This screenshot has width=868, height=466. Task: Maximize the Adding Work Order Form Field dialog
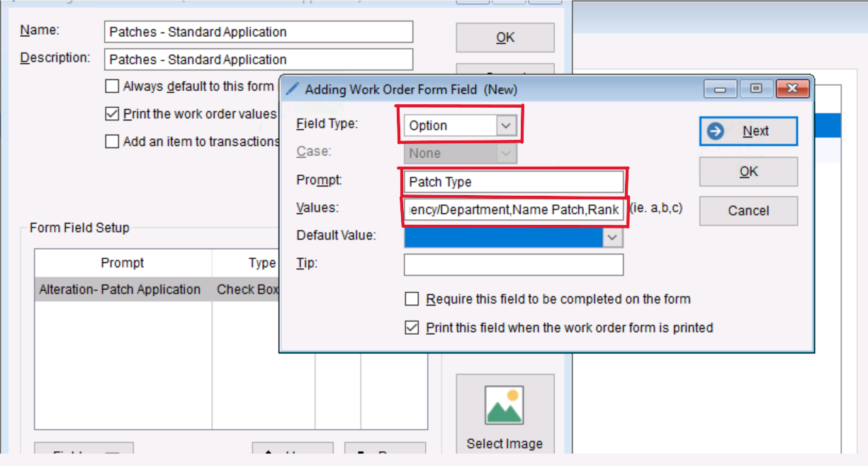tap(756, 89)
